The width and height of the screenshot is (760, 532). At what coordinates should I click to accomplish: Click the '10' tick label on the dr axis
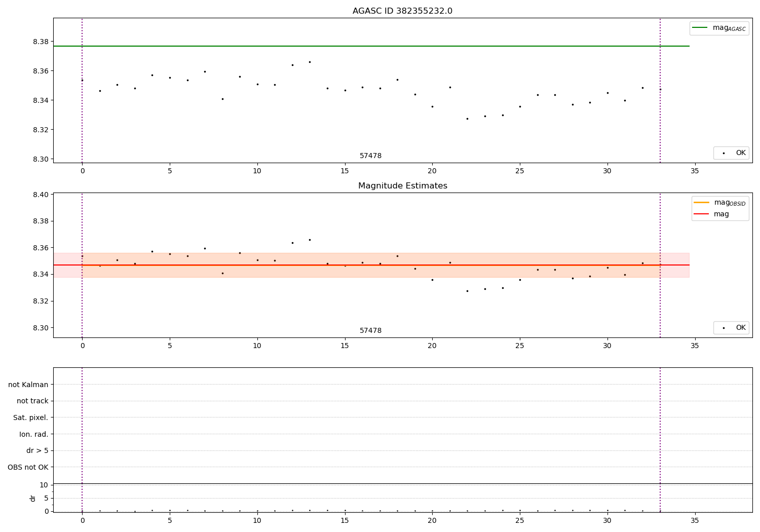(x=44, y=485)
